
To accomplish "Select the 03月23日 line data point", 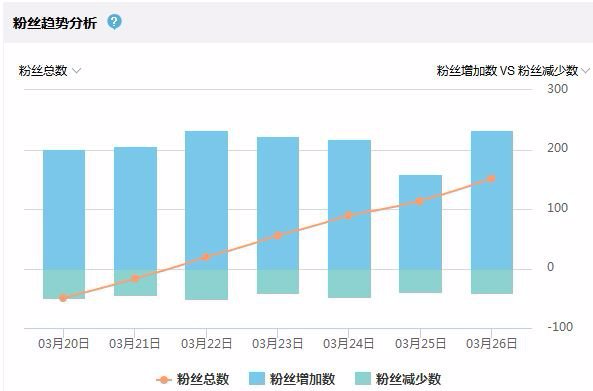I will coord(278,236).
